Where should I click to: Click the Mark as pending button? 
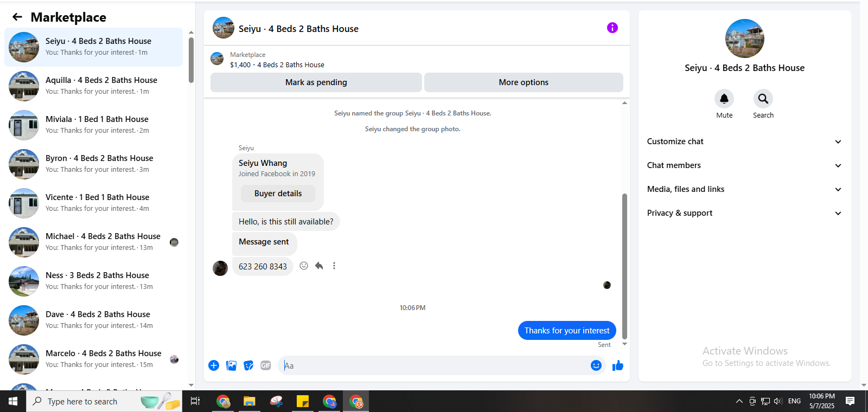pos(316,82)
